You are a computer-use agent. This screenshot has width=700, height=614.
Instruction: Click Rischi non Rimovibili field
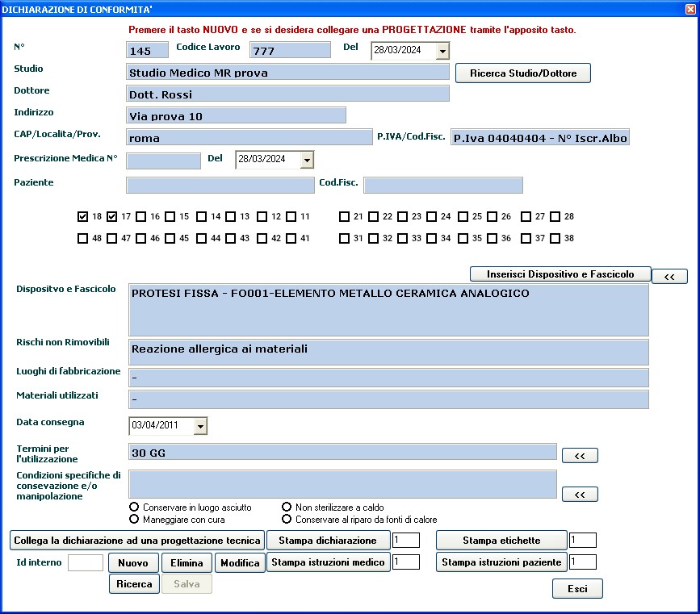388,353
